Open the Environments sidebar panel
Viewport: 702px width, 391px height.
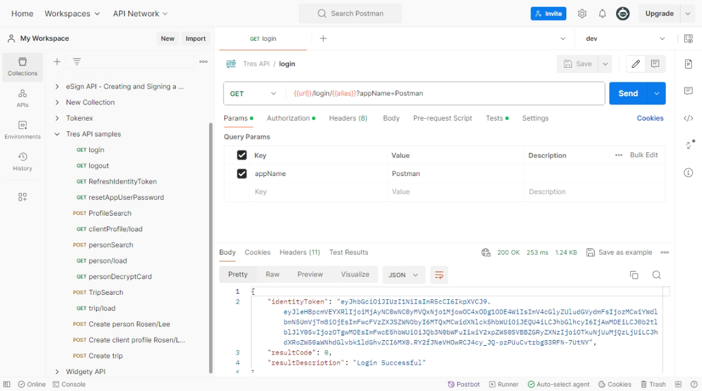click(22, 130)
